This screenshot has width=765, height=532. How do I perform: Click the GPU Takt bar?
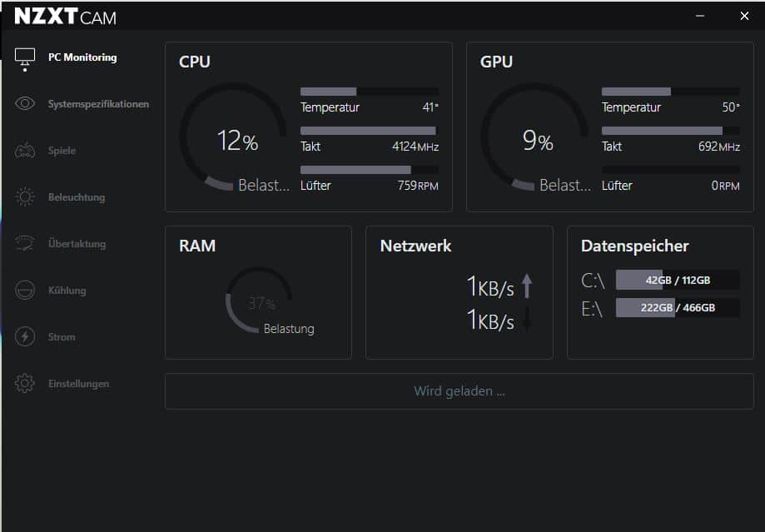[670, 131]
